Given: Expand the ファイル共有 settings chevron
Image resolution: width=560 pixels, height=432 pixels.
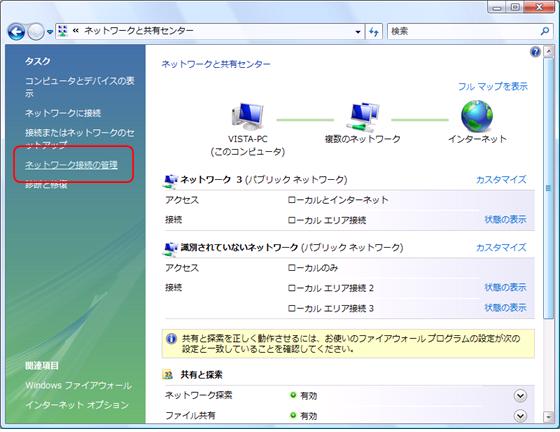Looking at the screenshot, I should (520, 416).
